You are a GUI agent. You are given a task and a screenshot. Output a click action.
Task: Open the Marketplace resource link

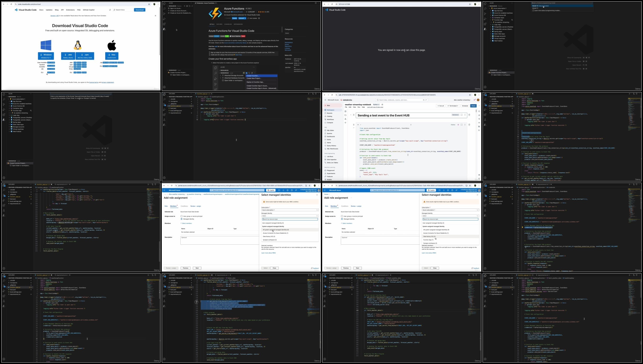[x=289, y=42]
